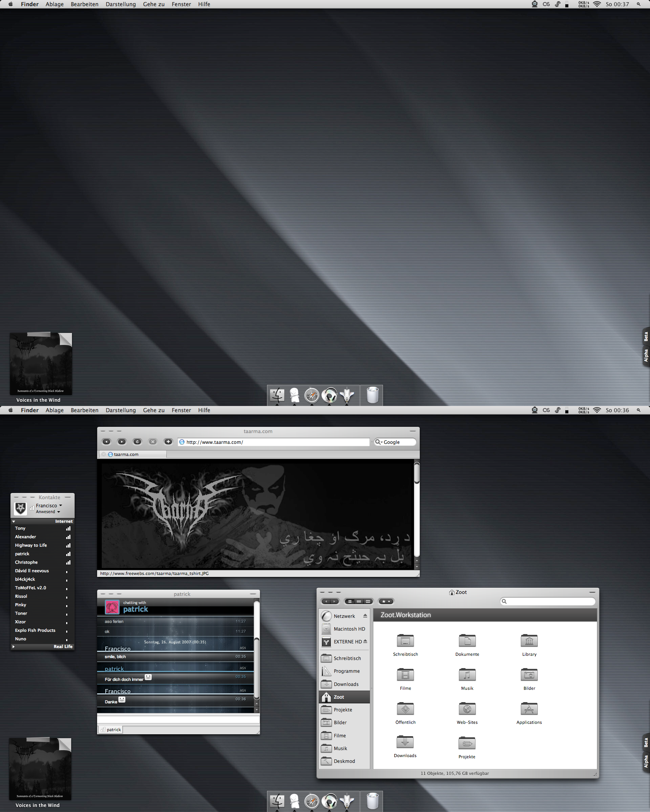Click the Safari address field with http://www.taarma.com/
This screenshot has width=650, height=812.
pos(274,442)
